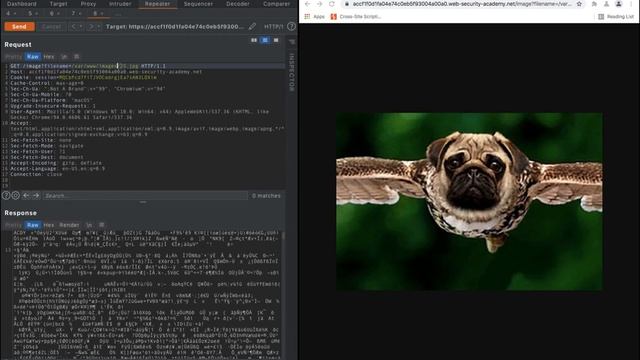Click the request Search input field
This screenshot has height=360, width=640.
[145, 196]
